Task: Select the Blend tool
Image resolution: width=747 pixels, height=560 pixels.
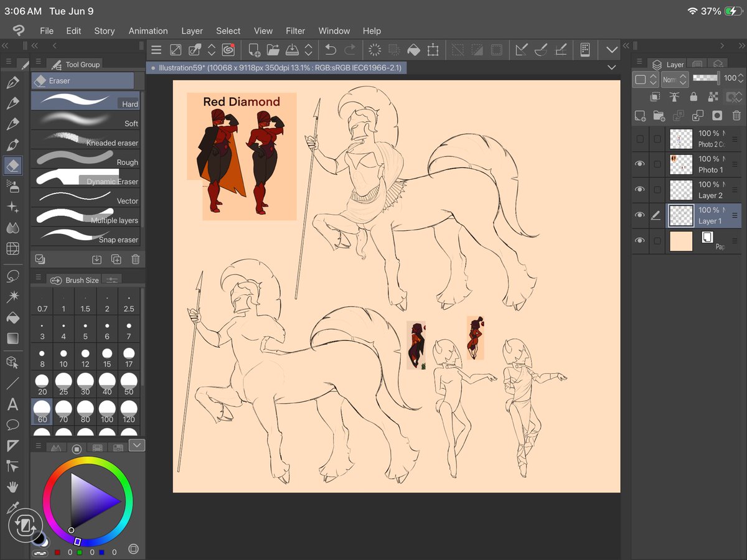Action: 12,228
